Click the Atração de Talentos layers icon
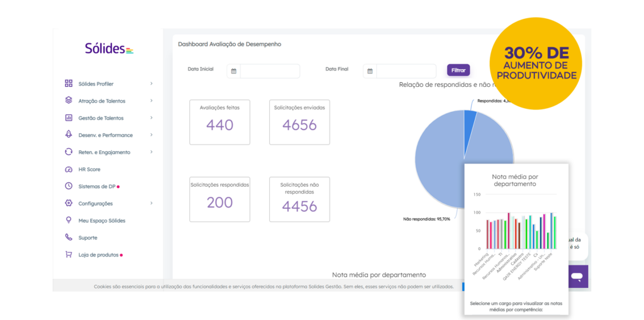The image size is (644, 320). point(69,100)
